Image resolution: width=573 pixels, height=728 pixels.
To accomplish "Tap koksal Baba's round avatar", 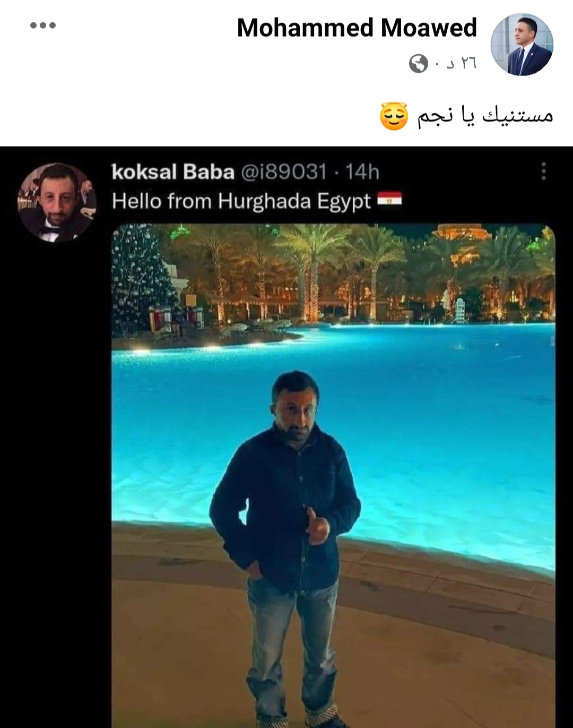I will click(x=57, y=202).
